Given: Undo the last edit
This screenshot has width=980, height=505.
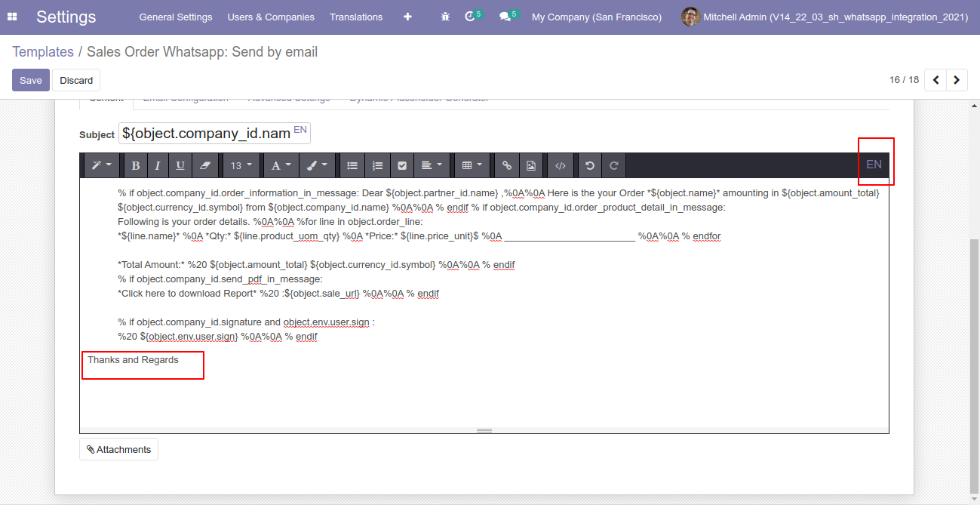Looking at the screenshot, I should click(x=590, y=165).
